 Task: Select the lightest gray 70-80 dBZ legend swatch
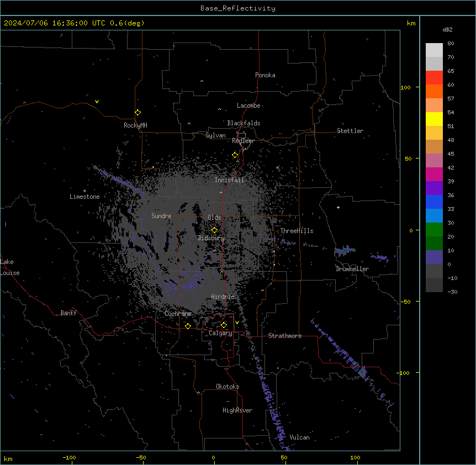(x=434, y=50)
